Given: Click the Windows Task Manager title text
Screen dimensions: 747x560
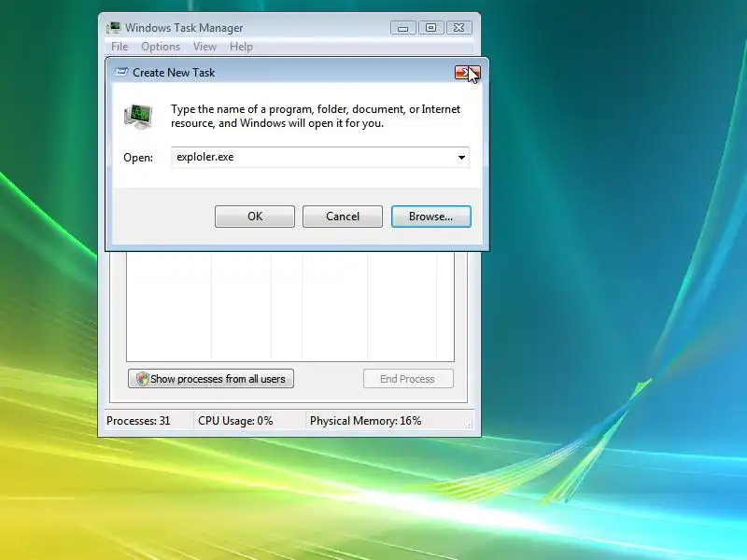Looking at the screenshot, I should (184, 28).
